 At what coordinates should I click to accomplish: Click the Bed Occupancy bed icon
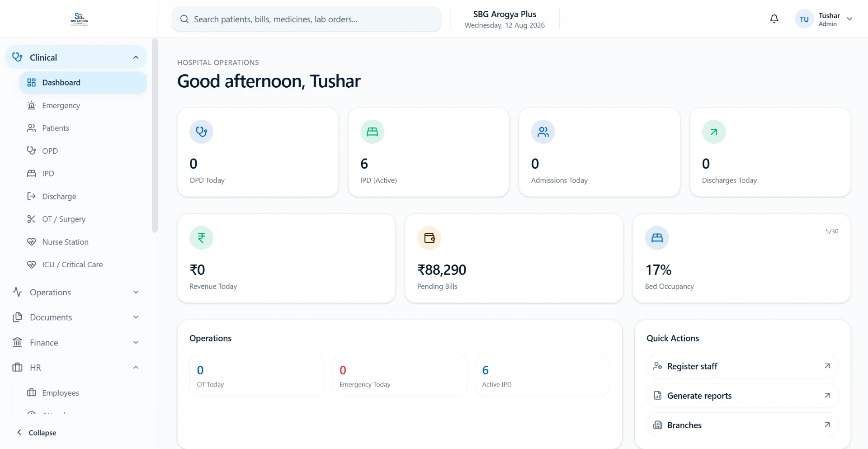pos(657,238)
